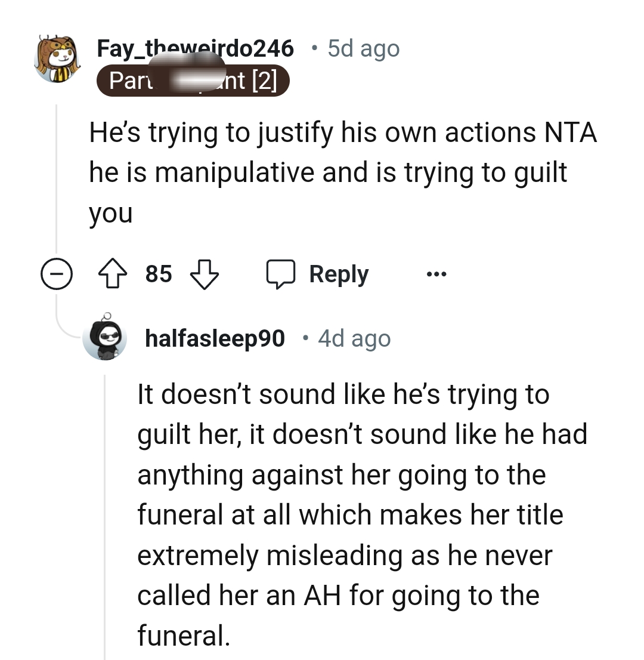The width and height of the screenshot is (644, 660).
Task: Select the Participant [2] flair badge
Action: 193,81
